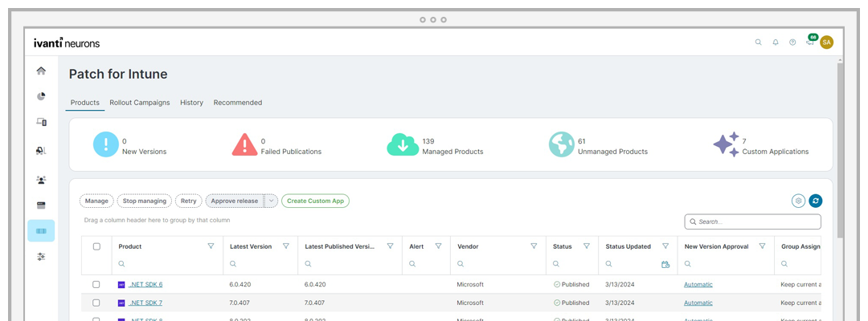The image size is (868, 321).
Task: Click the search icon under New Version Approval
Action: click(687, 264)
